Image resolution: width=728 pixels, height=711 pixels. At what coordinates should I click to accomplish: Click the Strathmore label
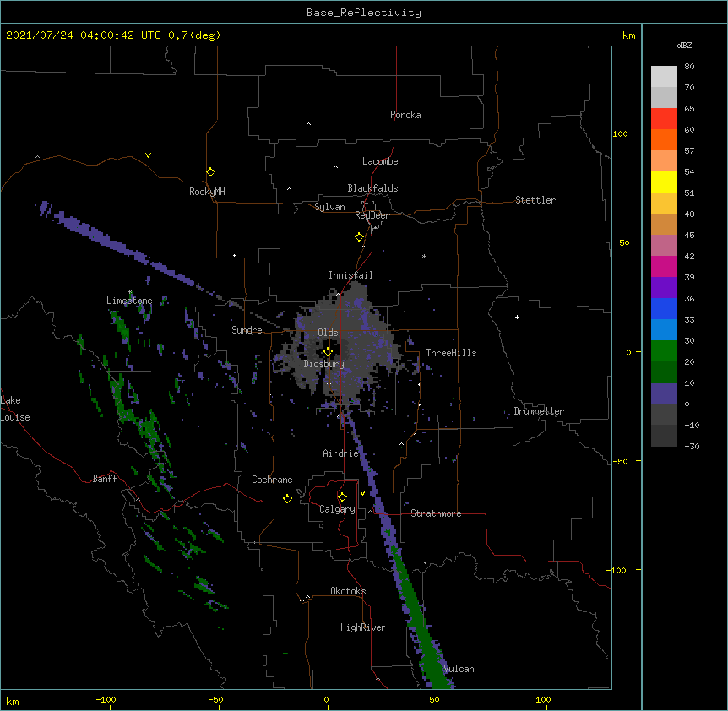click(x=436, y=513)
